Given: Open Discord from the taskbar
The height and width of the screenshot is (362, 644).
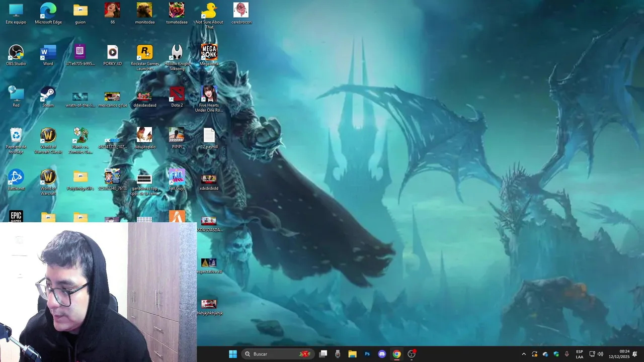Looking at the screenshot, I should 382,354.
